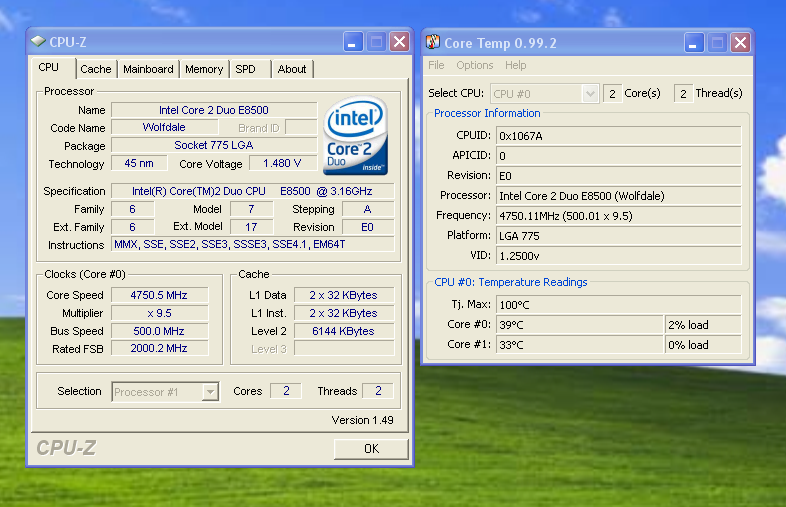Viewport: 786px width, 507px height.
Task: Click the Core Temp title bar app icon
Action: 433,42
